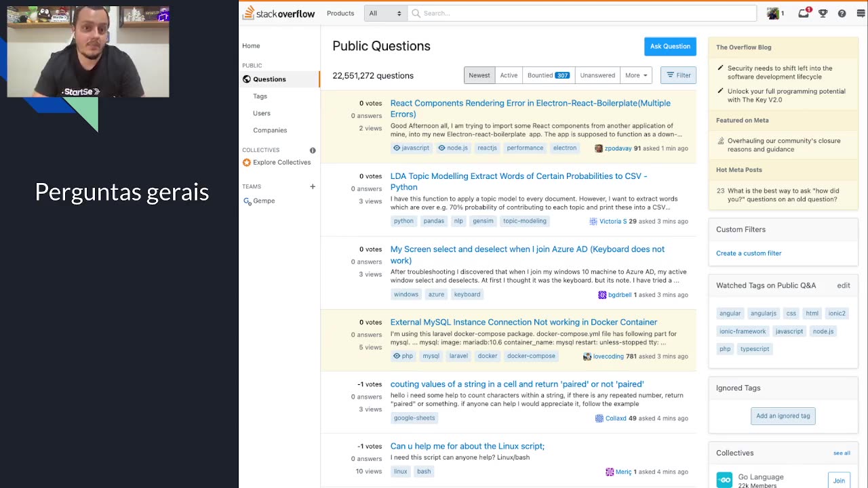Select the Unanswered tab
The height and width of the screenshot is (488, 868).
[x=597, y=75]
